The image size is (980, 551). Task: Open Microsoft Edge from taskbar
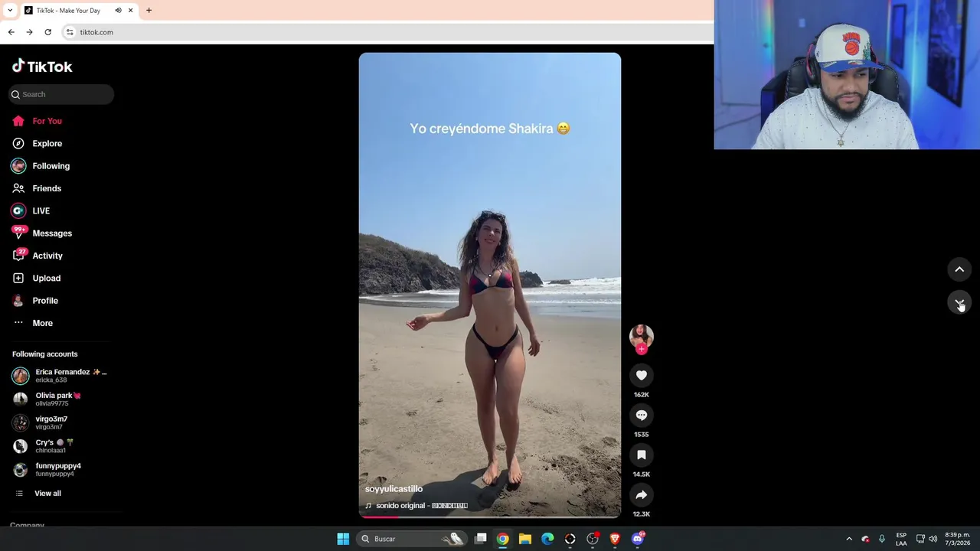click(x=547, y=539)
